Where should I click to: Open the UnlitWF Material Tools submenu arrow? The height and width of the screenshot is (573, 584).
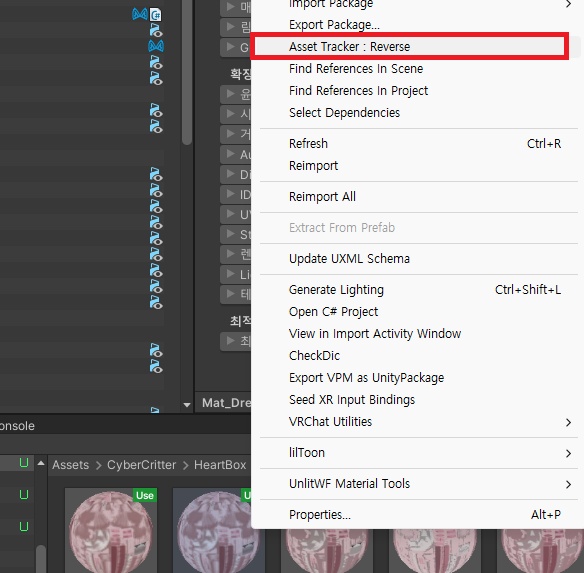coord(568,484)
